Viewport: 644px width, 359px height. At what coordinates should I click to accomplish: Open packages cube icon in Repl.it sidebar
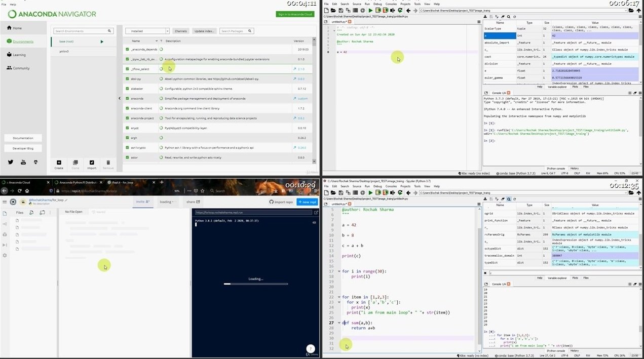click(5, 234)
